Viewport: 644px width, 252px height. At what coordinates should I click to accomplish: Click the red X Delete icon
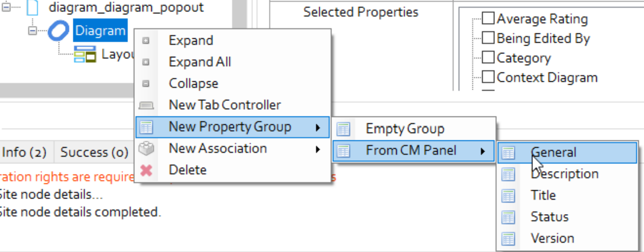[146, 170]
